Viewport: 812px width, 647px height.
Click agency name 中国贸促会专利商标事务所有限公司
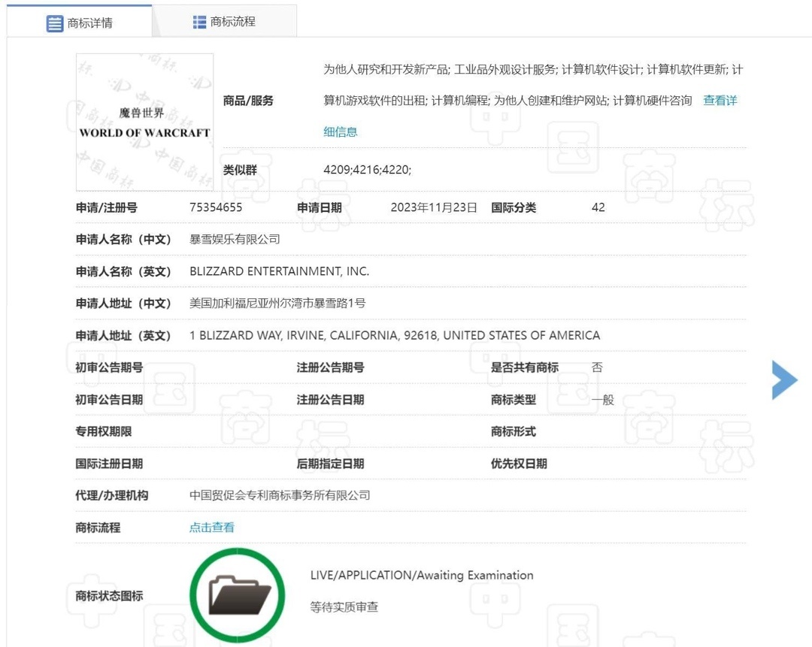click(280, 495)
